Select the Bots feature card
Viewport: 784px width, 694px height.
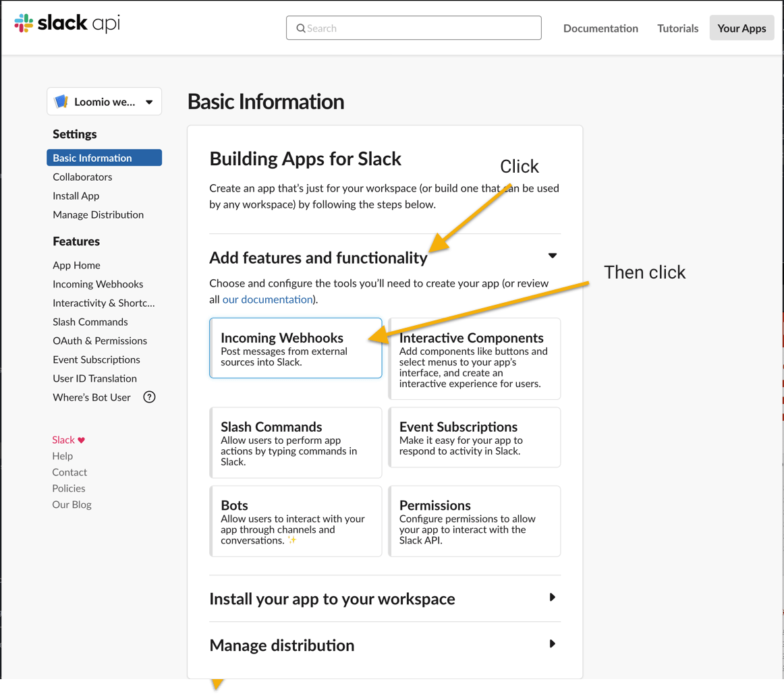(296, 521)
